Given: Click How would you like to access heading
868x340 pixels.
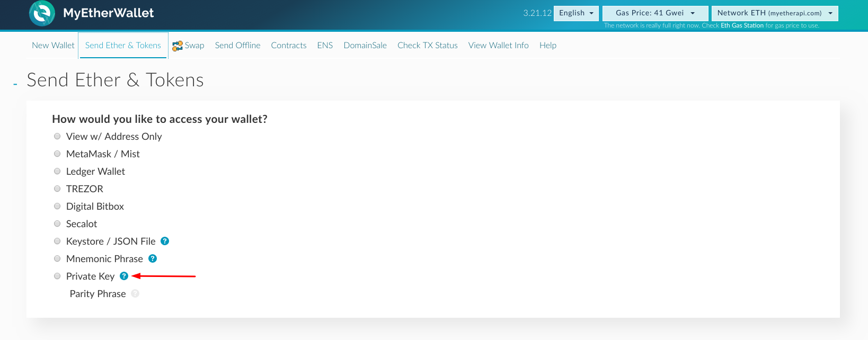Looking at the screenshot, I should tap(160, 119).
